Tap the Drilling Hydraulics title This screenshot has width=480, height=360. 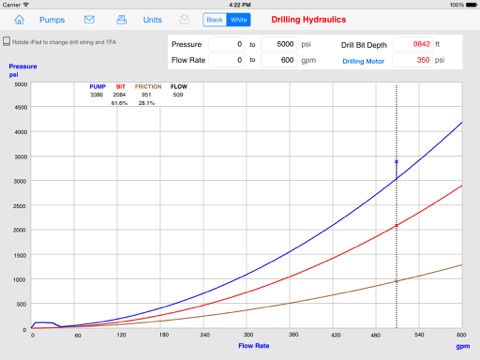pyautogui.click(x=309, y=20)
